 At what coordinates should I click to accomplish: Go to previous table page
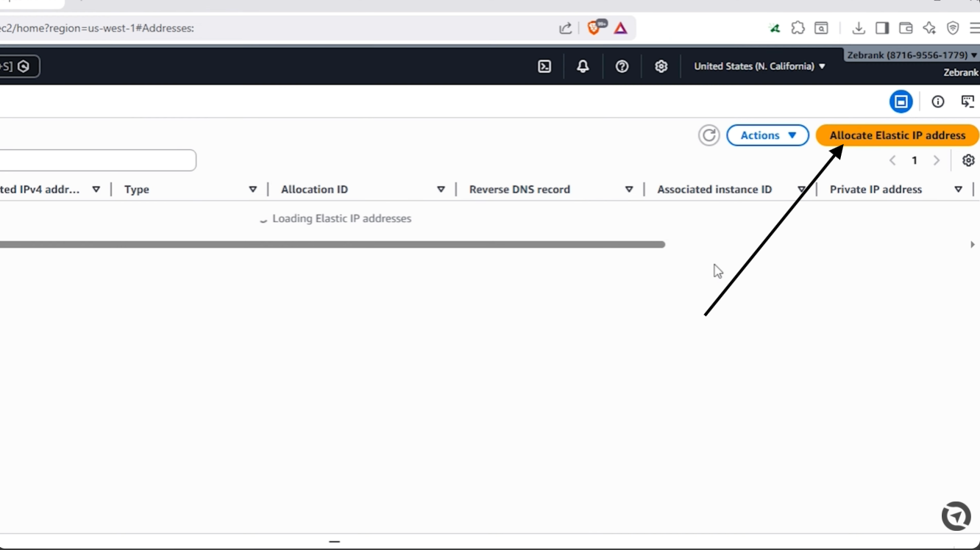892,160
